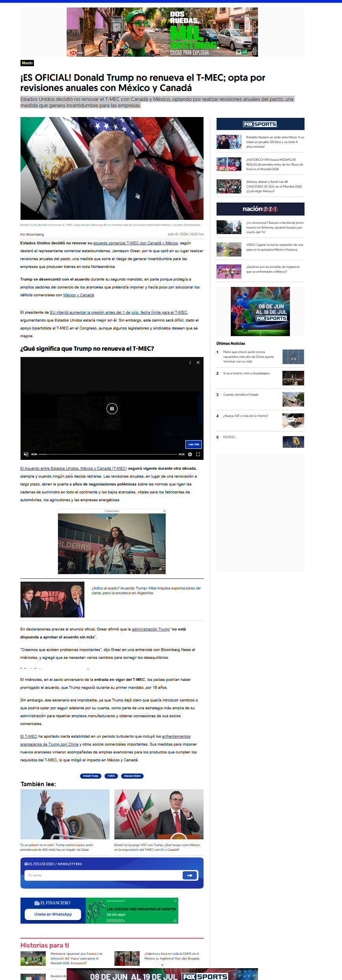
Task: Open the 'T-MEC' topic tag
Action: [x=112, y=776]
